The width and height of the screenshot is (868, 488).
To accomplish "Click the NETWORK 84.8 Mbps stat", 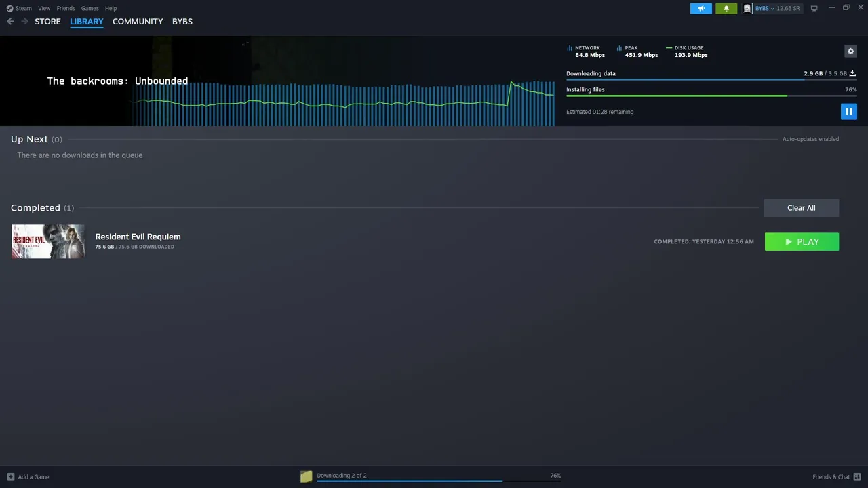I will point(587,52).
